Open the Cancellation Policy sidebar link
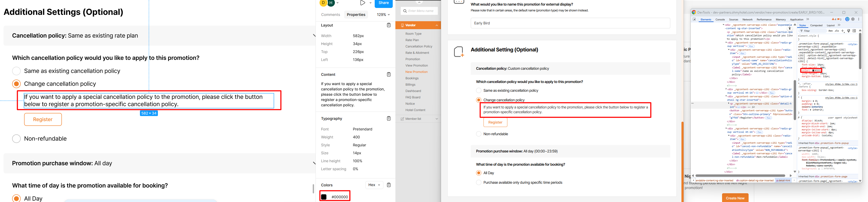The width and height of the screenshot is (868, 202). click(x=419, y=46)
